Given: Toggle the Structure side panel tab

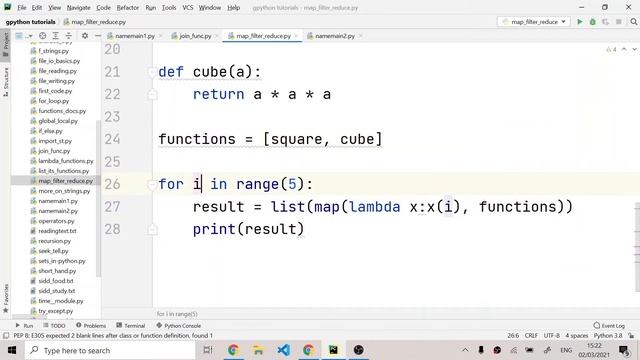Looking at the screenshot, I should coord(5,82).
